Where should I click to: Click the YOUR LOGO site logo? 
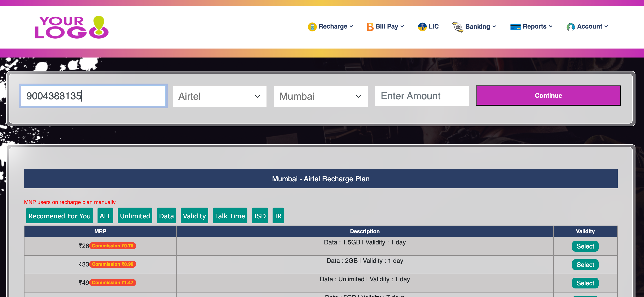pyautogui.click(x=71, y=27)
